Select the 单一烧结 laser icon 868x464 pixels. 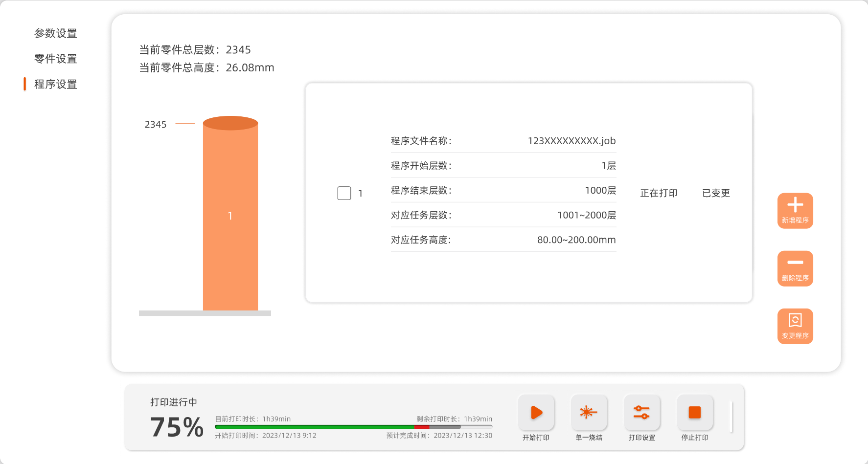(589, 413)
